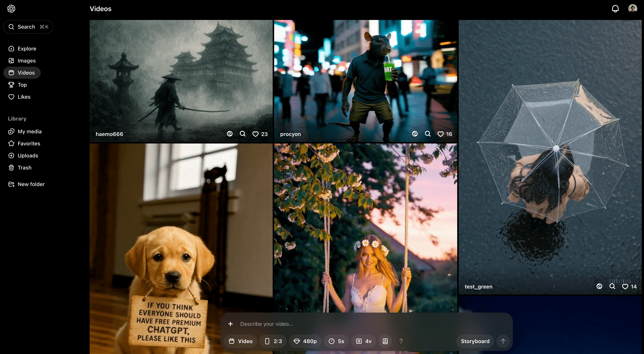This screenshot has height=354, width=644.
Task: Like procyon's video with heart icon
Action: pos(441,134)
